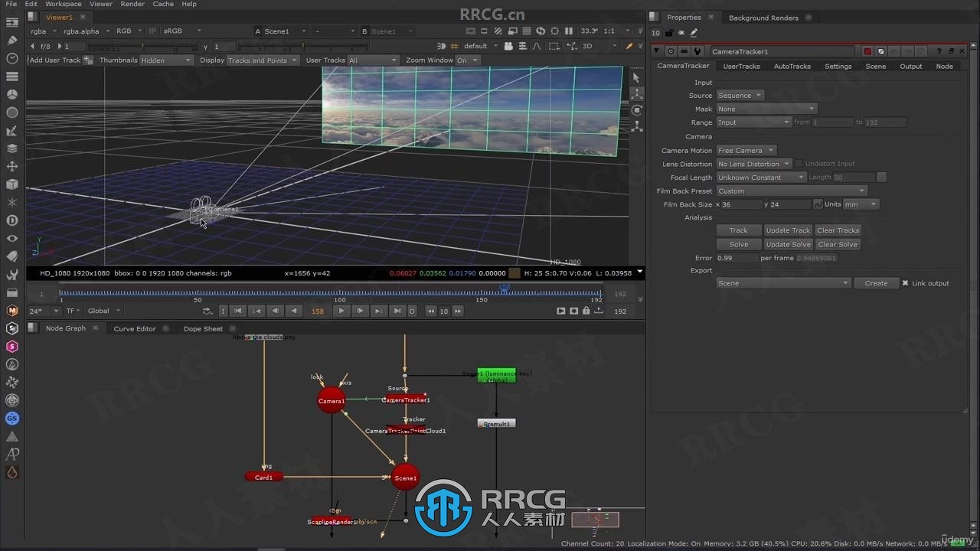Float the CameraTracker1 properties panel
980x551 pixels.
pos(952,51)
